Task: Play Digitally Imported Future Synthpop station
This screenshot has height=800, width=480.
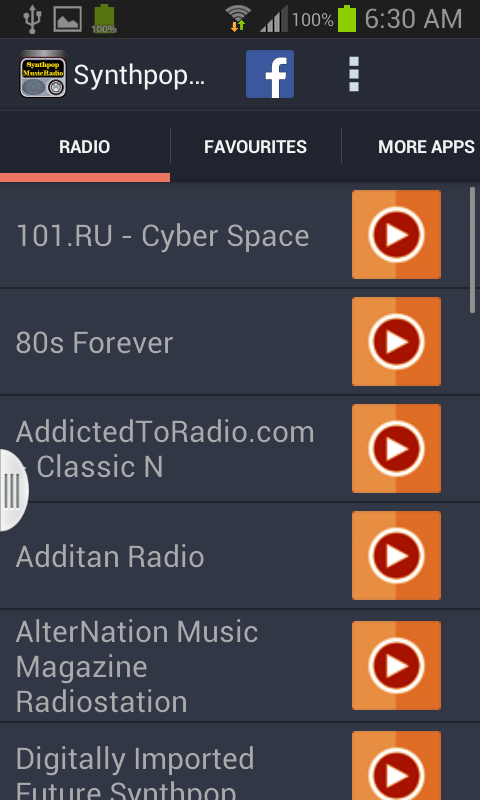Action: tap(396, 765)
